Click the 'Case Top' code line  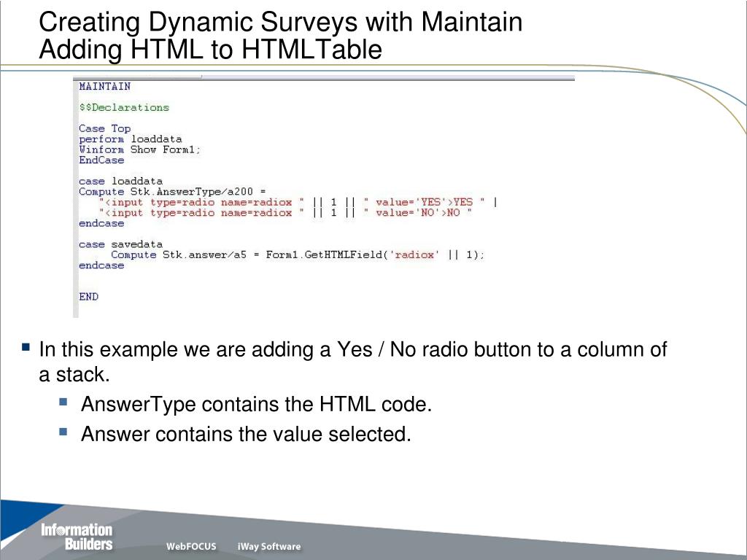105,128
